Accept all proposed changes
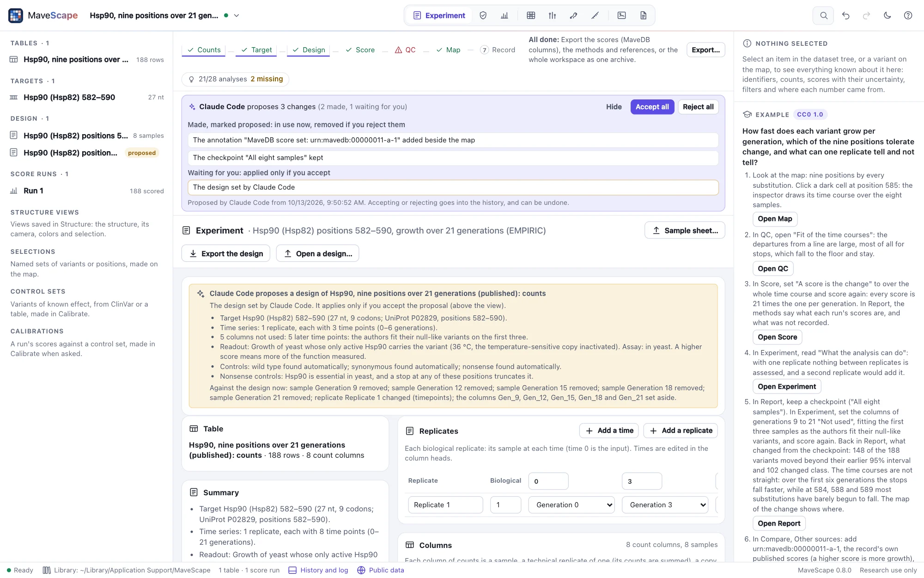 652,107
